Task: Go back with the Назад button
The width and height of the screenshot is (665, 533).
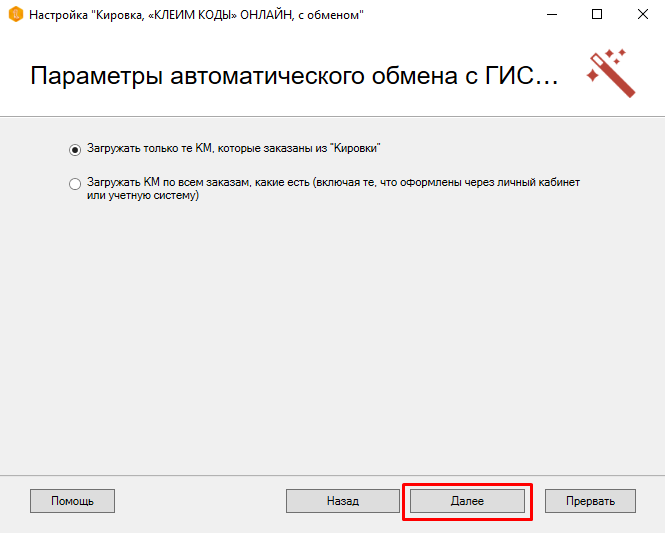Action: click(343, 501)
